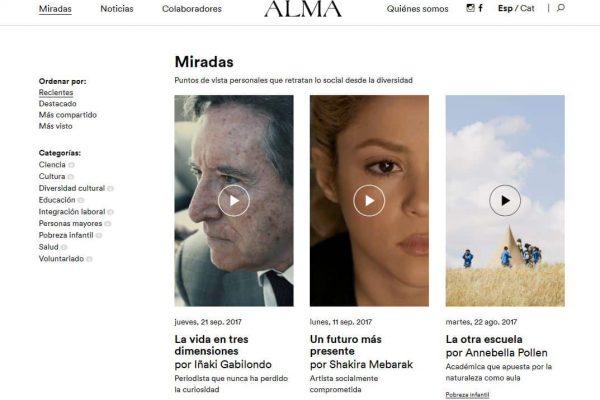Open the Facebook icon in header
The height and width of the screenshot is (400, 600).
pyautogui.click(x=481, y=8)
